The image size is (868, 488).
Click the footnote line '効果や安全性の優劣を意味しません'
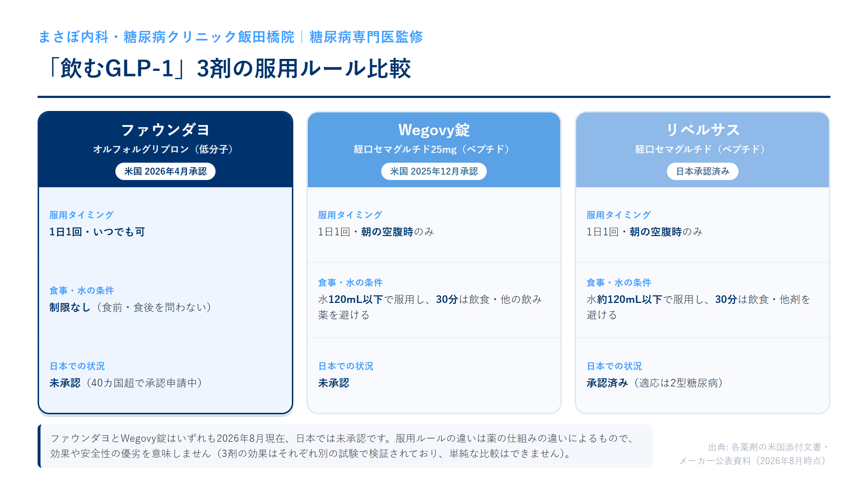(x=131, y=453)
